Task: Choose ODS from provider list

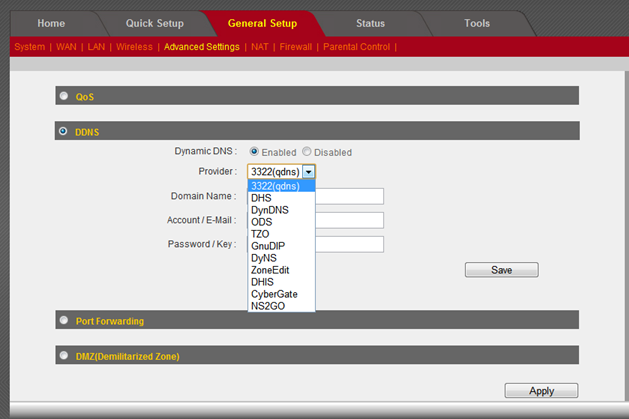Action: (x=281, y=222)
